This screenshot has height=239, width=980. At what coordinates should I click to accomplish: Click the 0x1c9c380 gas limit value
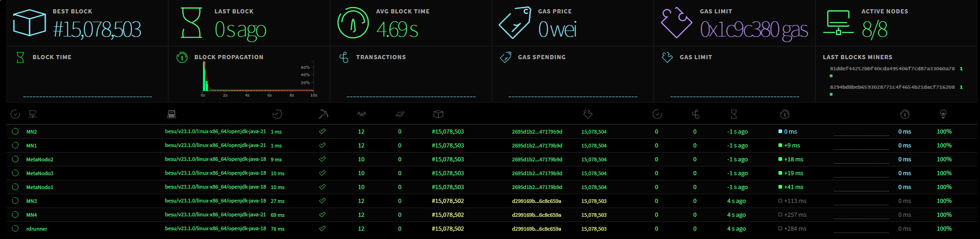click(754, 30)
